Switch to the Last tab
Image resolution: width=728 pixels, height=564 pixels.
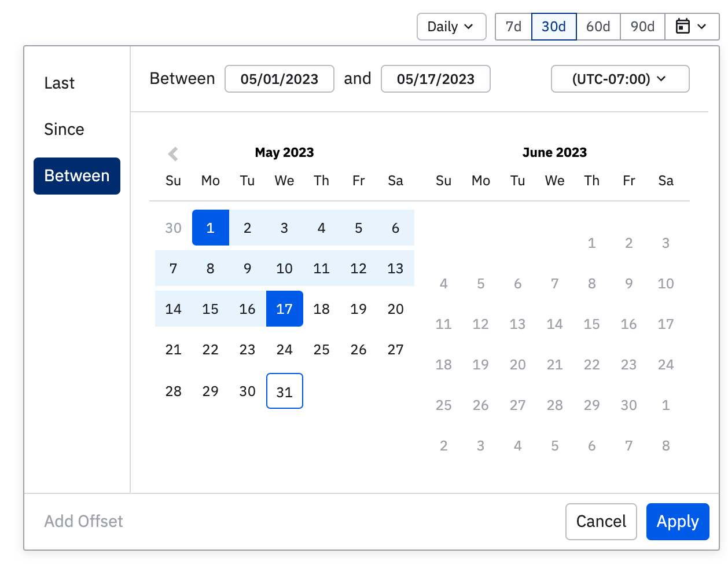(x=60, y=83)
